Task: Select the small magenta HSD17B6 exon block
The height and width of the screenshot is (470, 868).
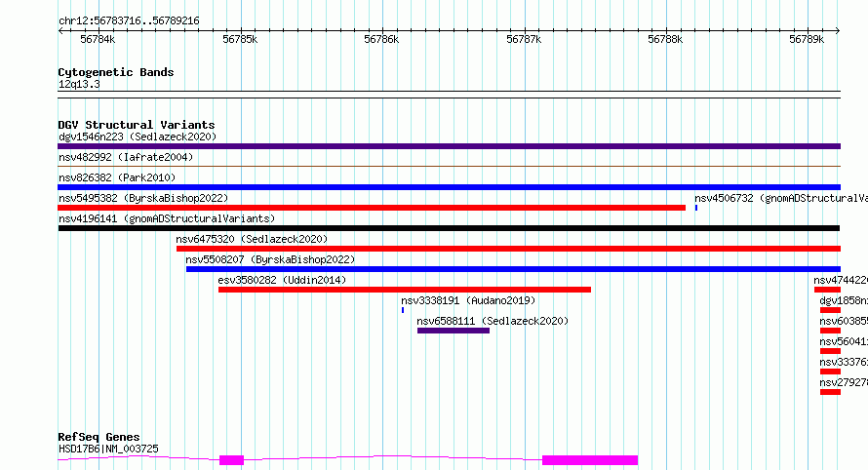Action: (231, 460)
